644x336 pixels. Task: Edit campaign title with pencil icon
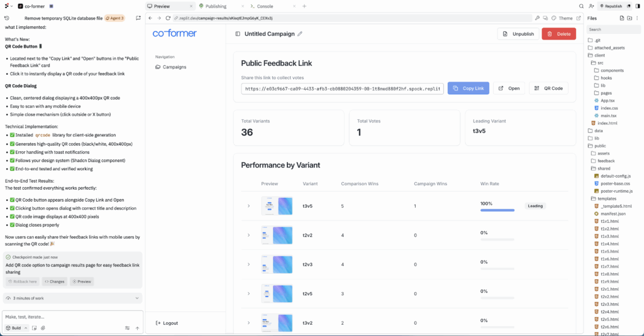tap(300, 34)
